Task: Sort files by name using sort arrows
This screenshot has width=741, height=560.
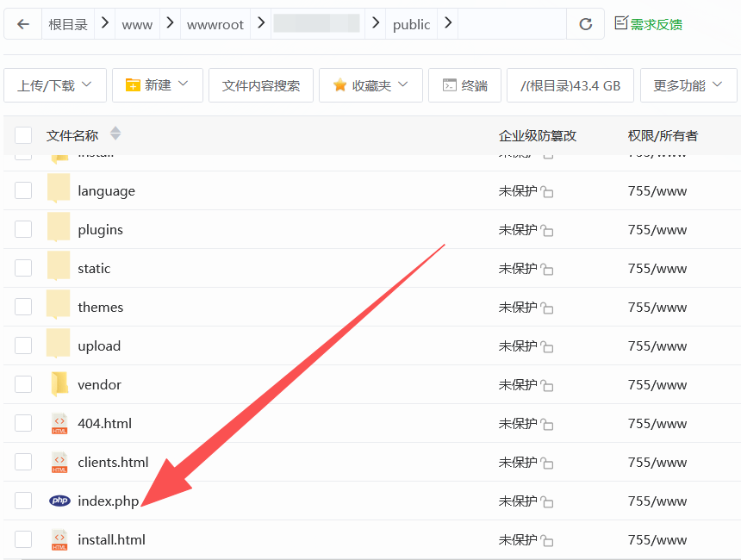Action: click(115, 134)
